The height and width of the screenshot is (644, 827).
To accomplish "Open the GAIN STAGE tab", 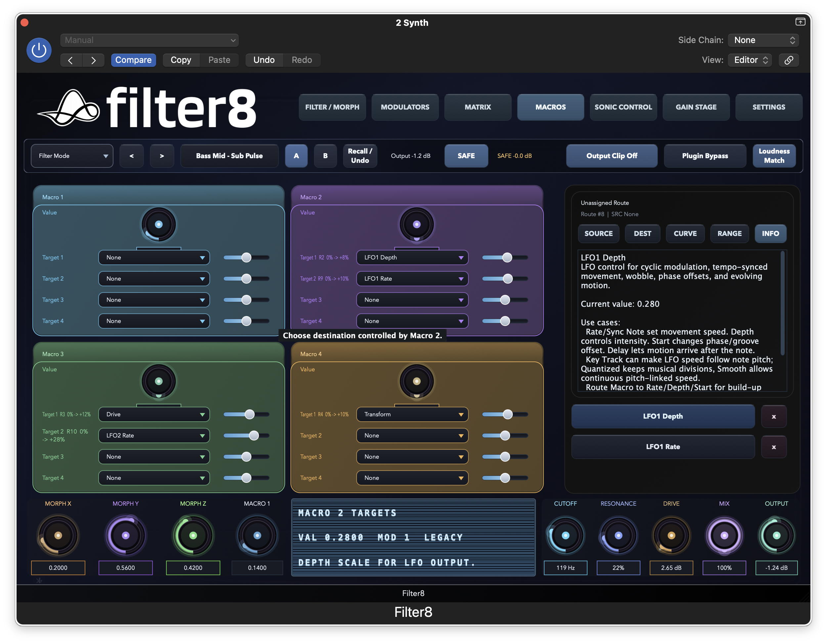I will 696,107.
